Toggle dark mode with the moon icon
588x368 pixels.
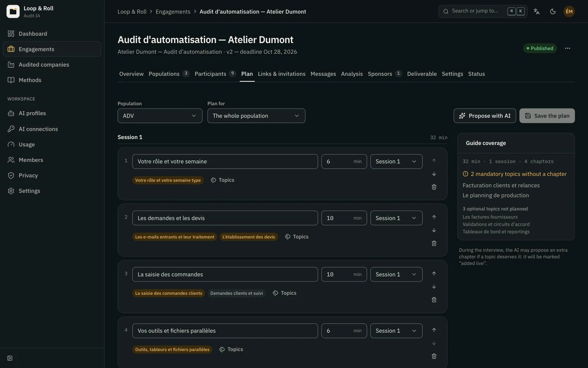(x=553, y=11)
